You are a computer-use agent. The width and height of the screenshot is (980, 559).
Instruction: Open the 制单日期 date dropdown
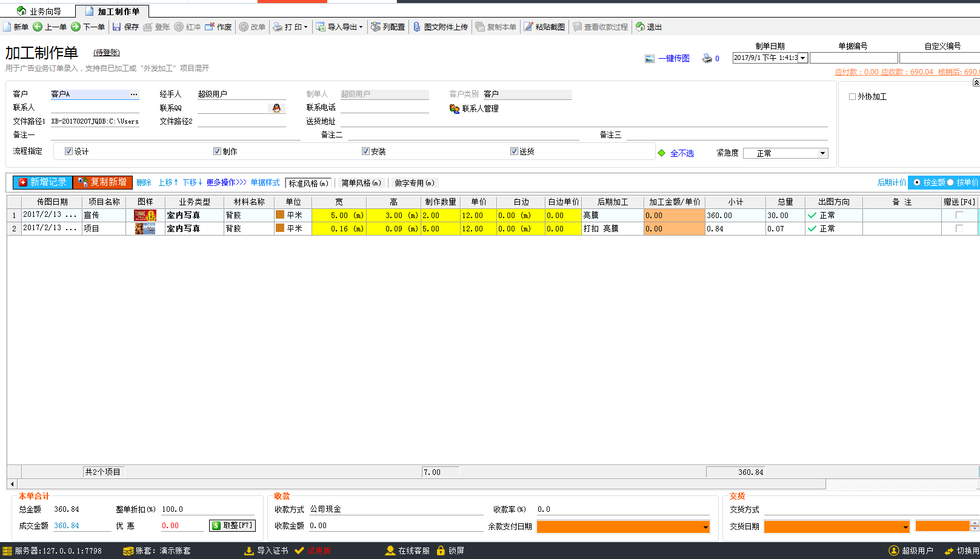(x=802, y=58)
